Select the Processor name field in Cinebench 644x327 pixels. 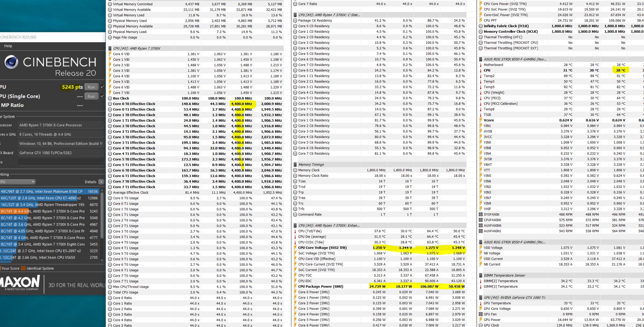[x=61, y=125]
